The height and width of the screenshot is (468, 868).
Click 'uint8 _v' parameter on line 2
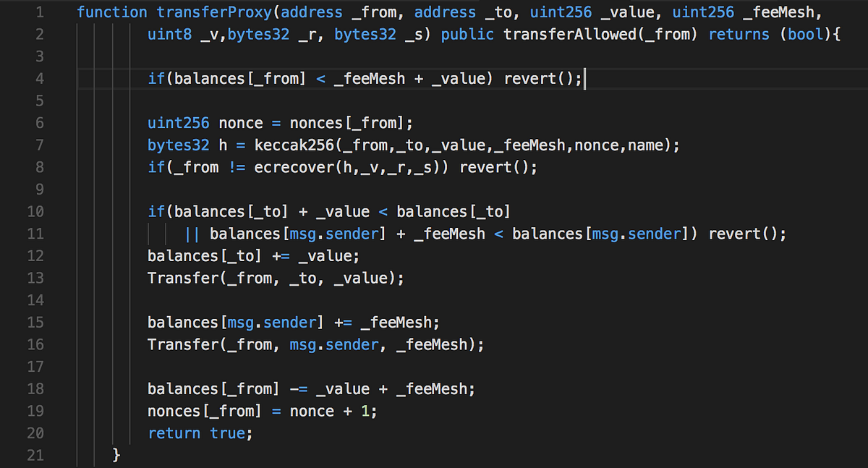pyautogui.click(x=183, y=35)
